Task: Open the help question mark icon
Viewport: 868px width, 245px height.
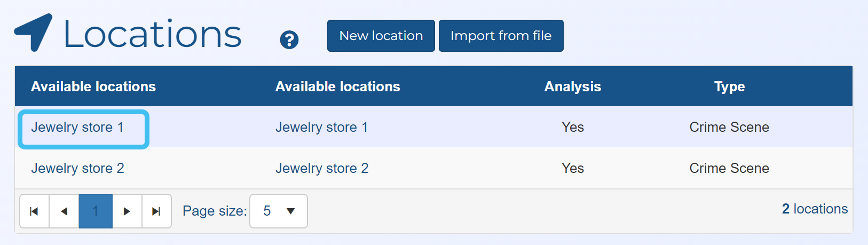Action: click(x=289, y=40)
